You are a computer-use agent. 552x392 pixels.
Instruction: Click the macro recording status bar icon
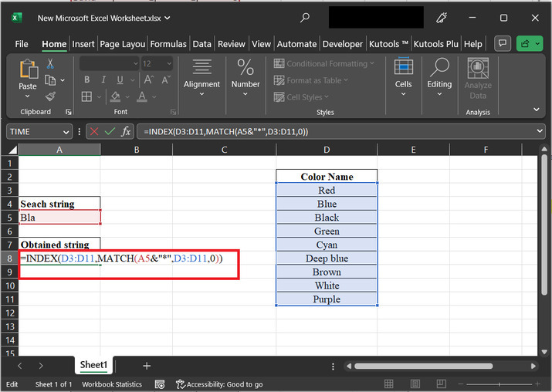click(160, 384)
